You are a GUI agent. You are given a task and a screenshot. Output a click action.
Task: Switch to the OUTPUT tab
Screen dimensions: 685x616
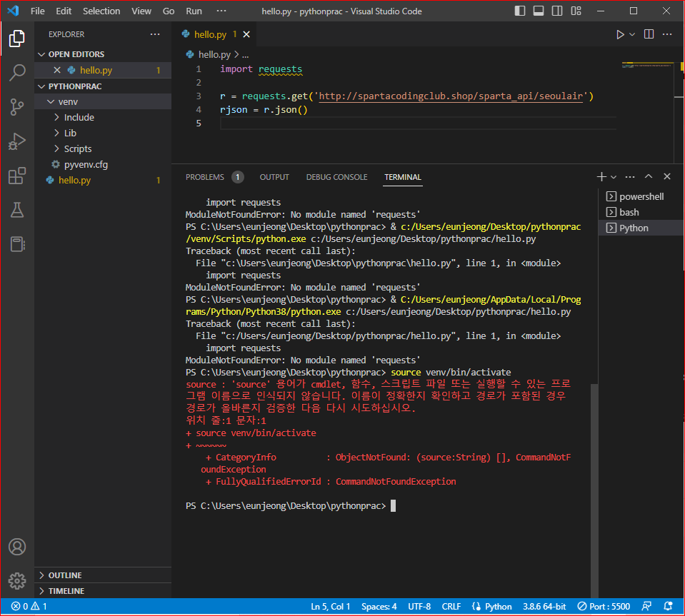coord(274,177)
